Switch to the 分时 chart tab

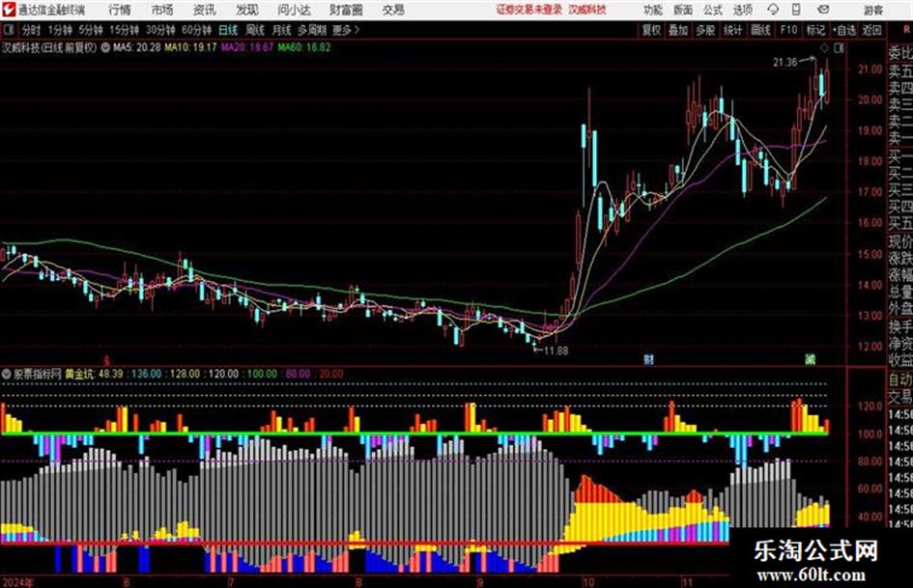32,30
